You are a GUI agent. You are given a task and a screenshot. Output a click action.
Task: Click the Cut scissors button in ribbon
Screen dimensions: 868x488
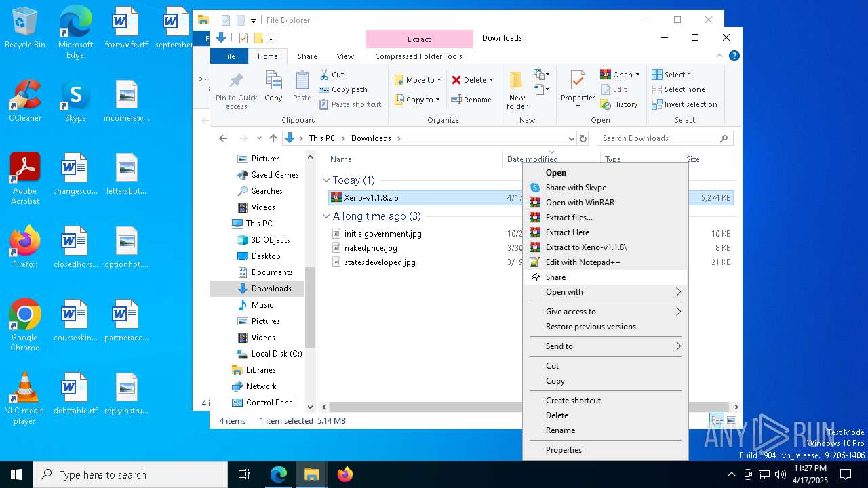(332, 75)
